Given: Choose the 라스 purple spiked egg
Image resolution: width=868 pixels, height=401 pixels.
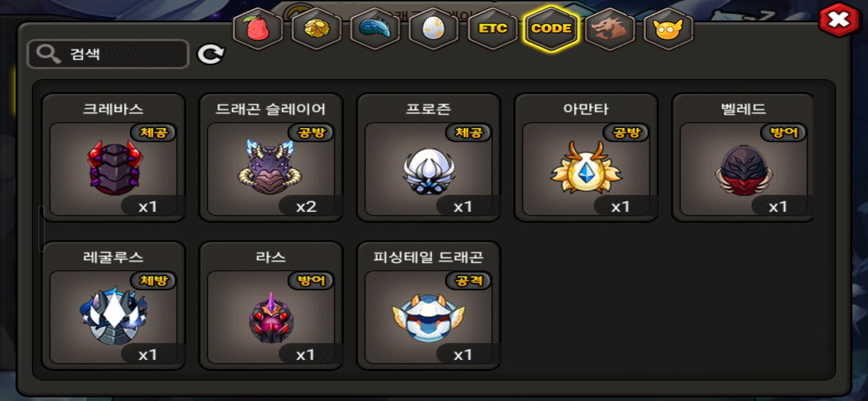Looking at the screenshot, I should [271, 306].
